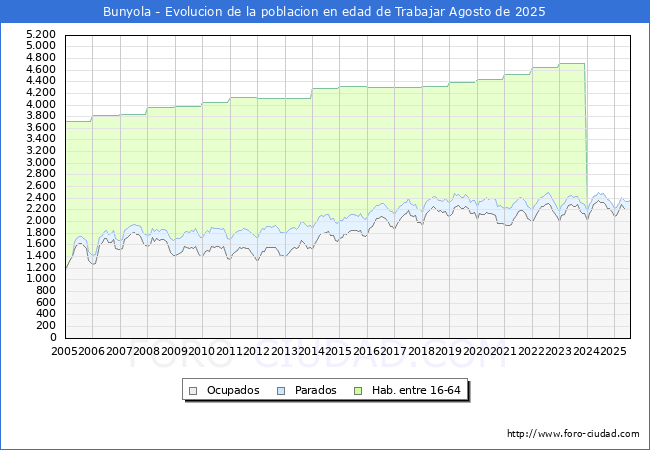Click the '2.000' y-axis label

41,220
